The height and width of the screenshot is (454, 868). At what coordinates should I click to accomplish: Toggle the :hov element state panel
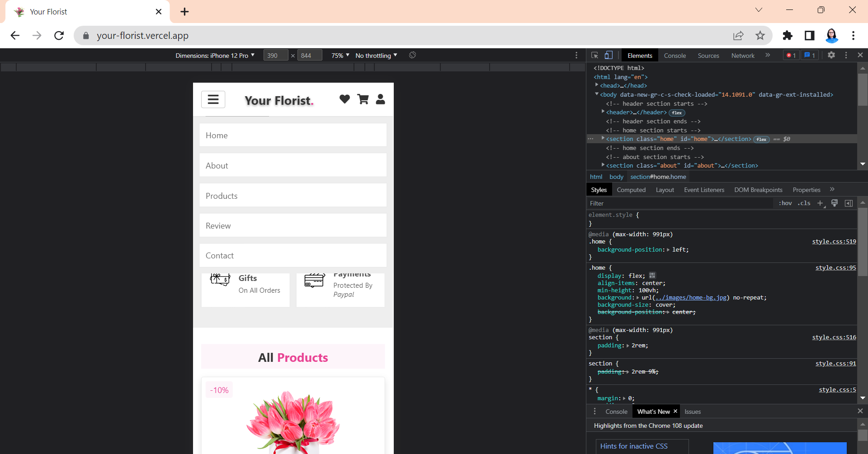coord(785,203)
